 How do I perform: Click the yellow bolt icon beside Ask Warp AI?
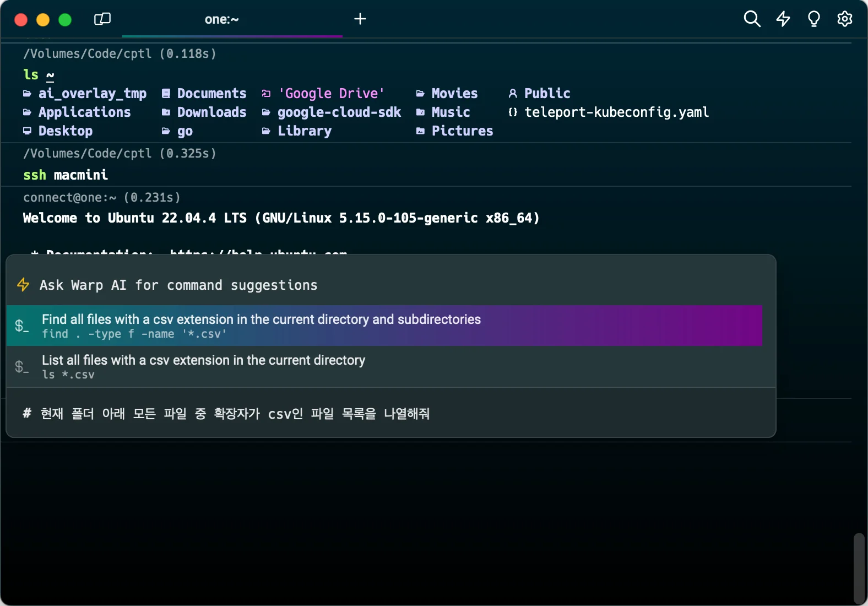(x=23, y=285)
